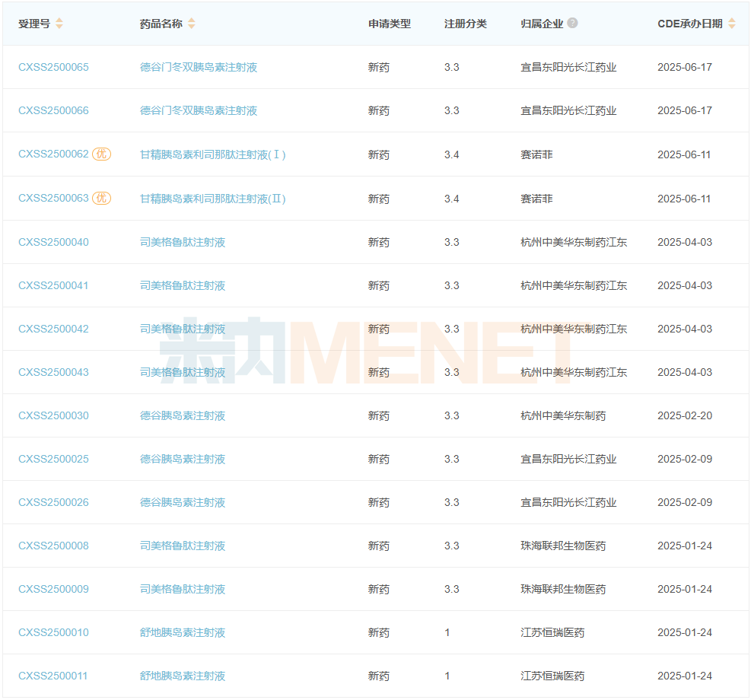
Task: Select 珠海联邦生物医药 in CXSS2500009 row
Action: point(563,590)
